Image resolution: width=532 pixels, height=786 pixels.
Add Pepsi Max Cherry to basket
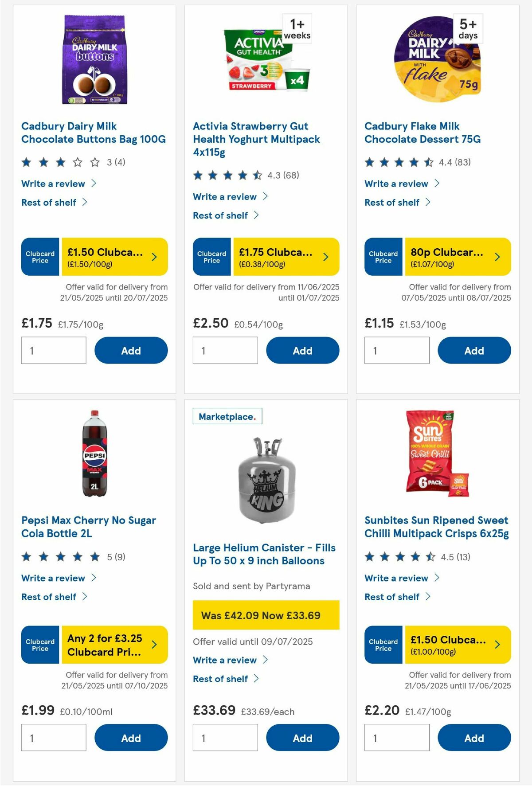tap(130, 738)
